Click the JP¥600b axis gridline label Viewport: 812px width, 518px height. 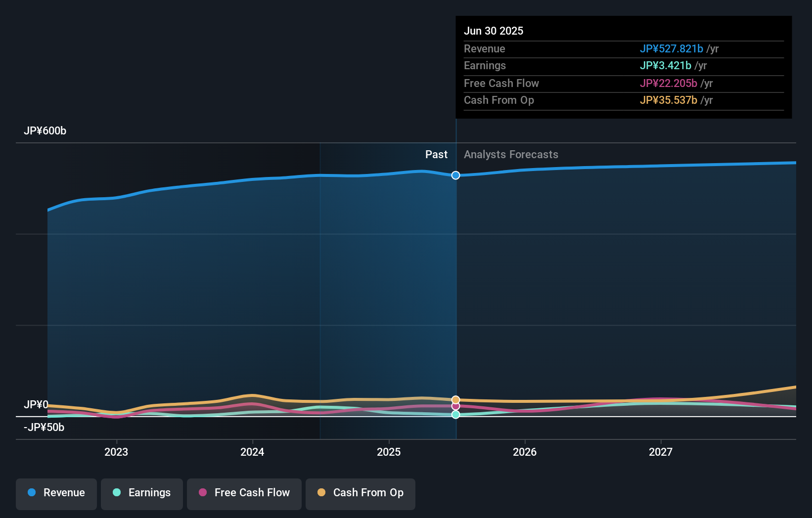[45, 130]
